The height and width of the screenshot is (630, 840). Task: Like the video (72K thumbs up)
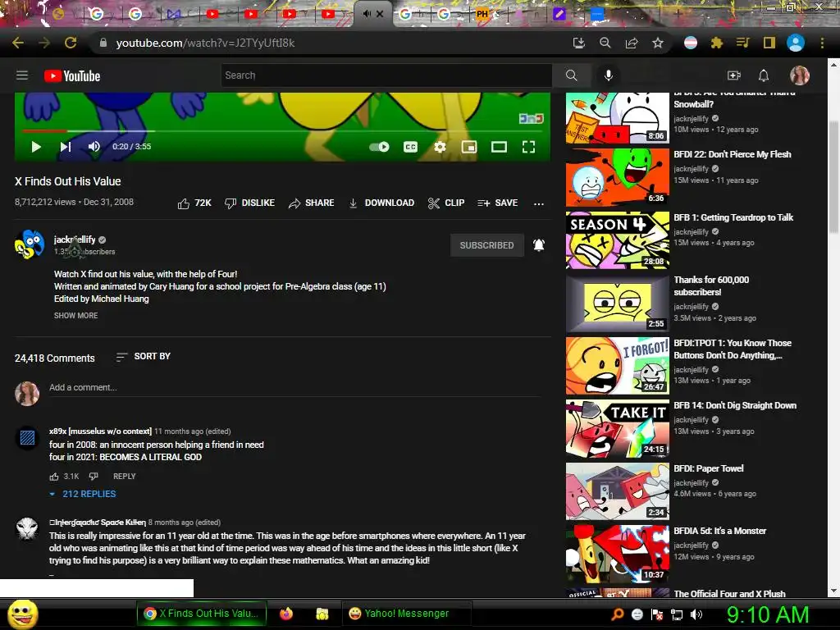(194, 203)
